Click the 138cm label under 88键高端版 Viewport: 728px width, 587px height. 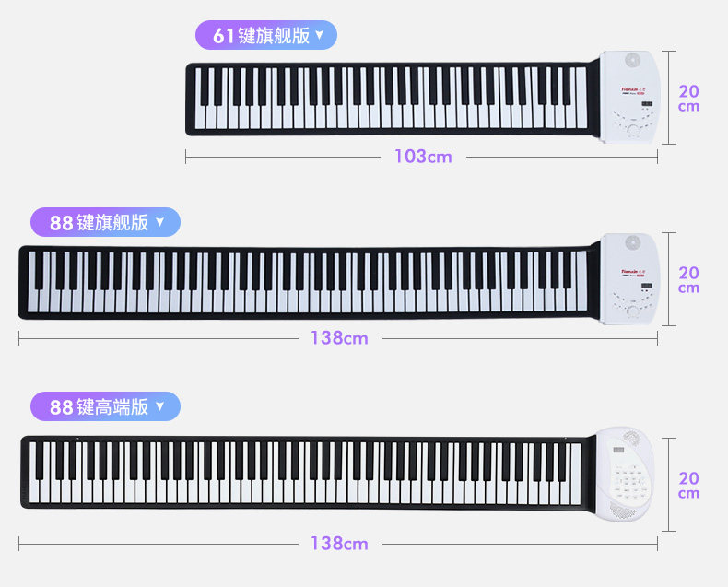[339, 544]
